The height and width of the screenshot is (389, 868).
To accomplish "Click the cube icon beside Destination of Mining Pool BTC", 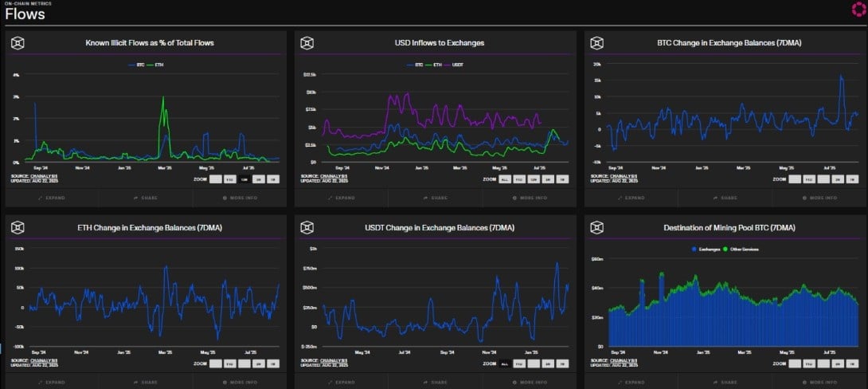I will click(596, 227).
